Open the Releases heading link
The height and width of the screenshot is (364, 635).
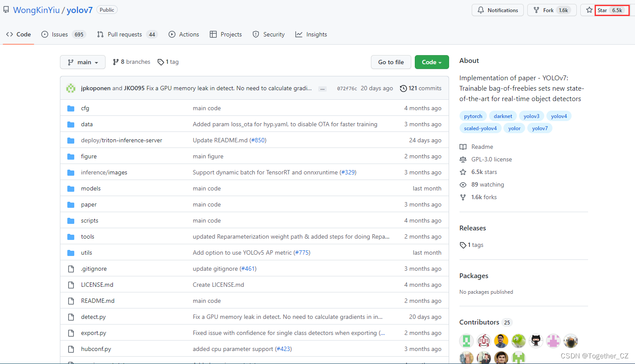(473, 228)
